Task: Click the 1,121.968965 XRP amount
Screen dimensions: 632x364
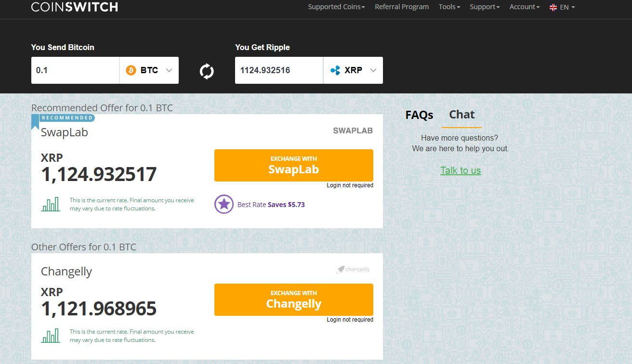Action: click(99, 309)
